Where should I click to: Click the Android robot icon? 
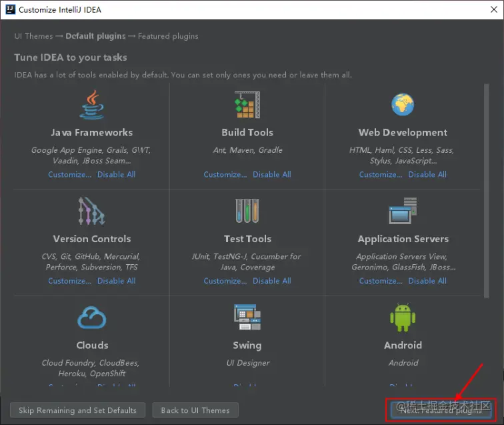point(403,317)
